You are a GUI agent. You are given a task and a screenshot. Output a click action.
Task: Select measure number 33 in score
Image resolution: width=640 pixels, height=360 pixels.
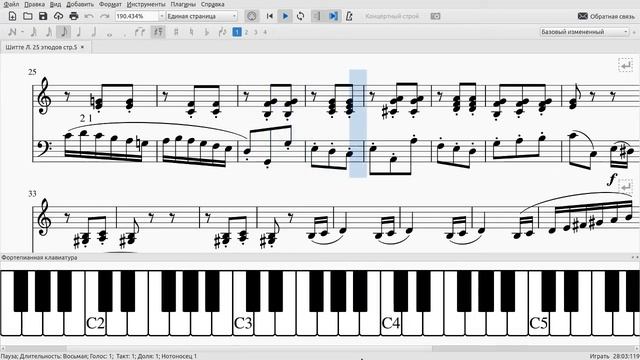[32, 193]
